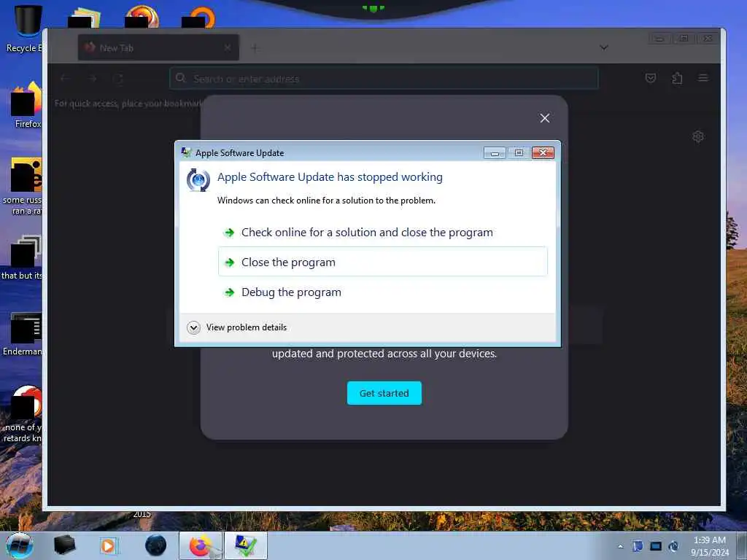747x560 pixels.
Task: Open the black box taskbar icon
Action: pos(65,545)
